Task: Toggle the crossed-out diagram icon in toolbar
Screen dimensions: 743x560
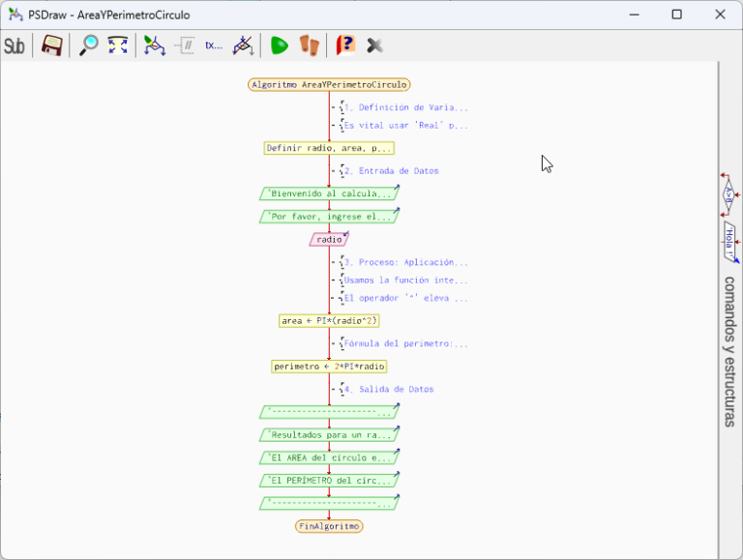Action: coord(244,45)
